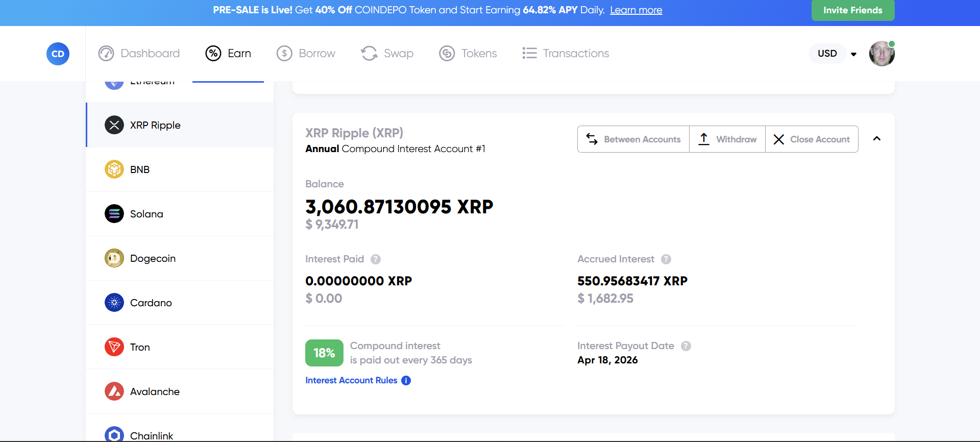Viewport: 980px width, 442px height.
Task: Select Avalanche in the asset list
Action: point(180,391)
